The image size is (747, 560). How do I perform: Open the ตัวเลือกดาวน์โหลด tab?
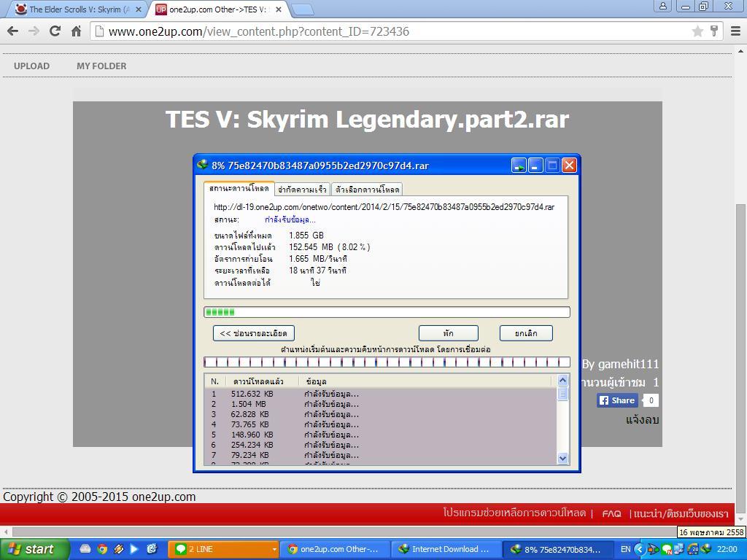[x=367, y=190]
